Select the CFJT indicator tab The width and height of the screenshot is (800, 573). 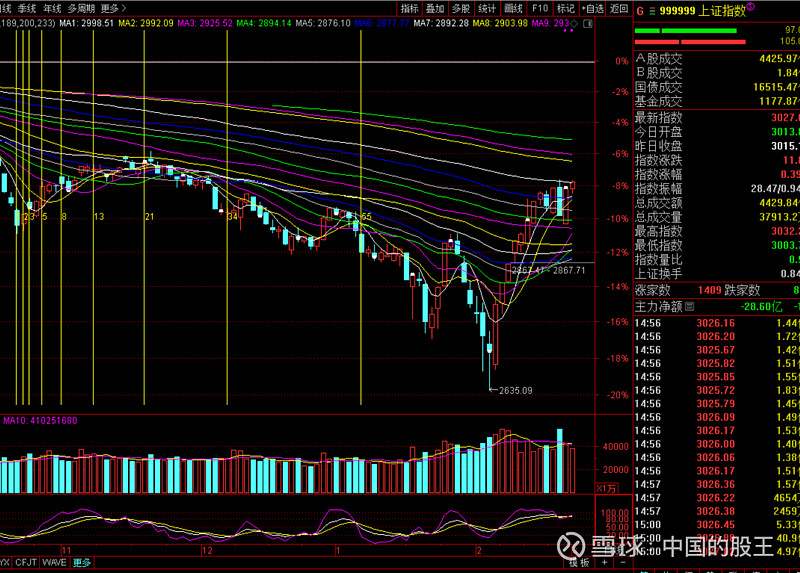26,562
